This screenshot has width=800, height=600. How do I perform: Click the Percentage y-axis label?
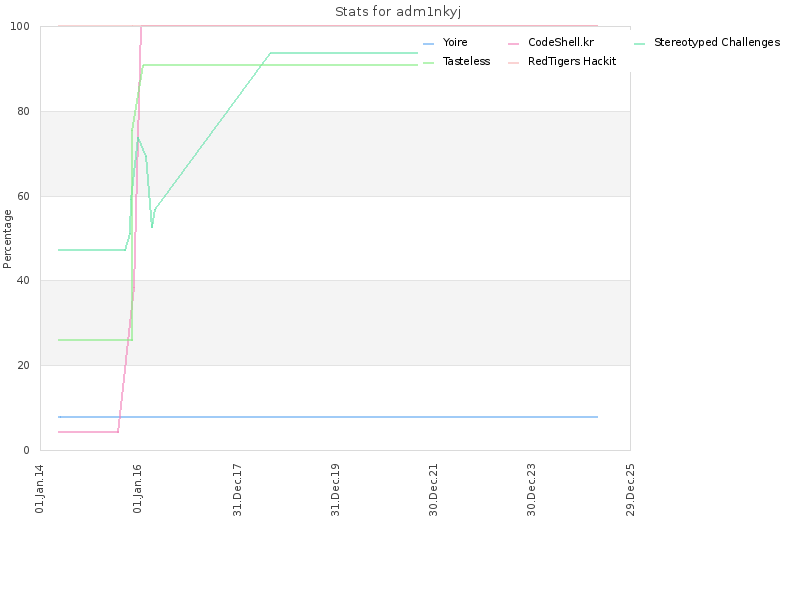click(x=7, y=239)
